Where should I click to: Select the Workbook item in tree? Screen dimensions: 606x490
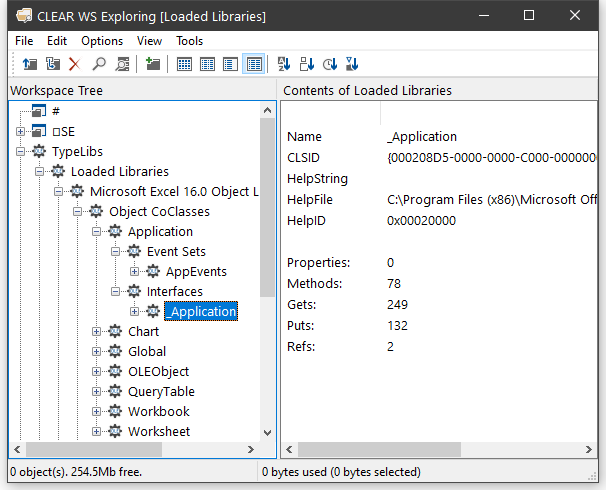click(x=158, y=412)
